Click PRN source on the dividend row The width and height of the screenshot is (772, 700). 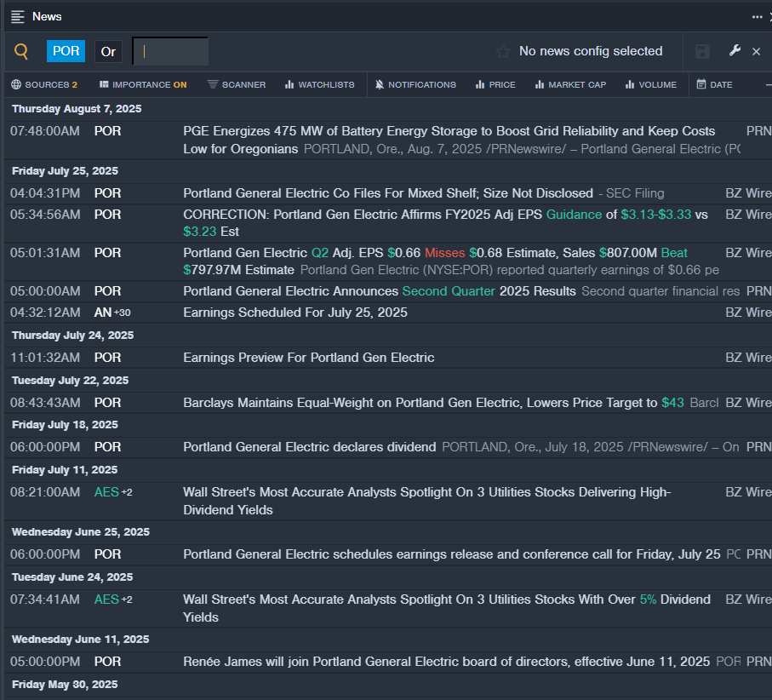(758, 447)
